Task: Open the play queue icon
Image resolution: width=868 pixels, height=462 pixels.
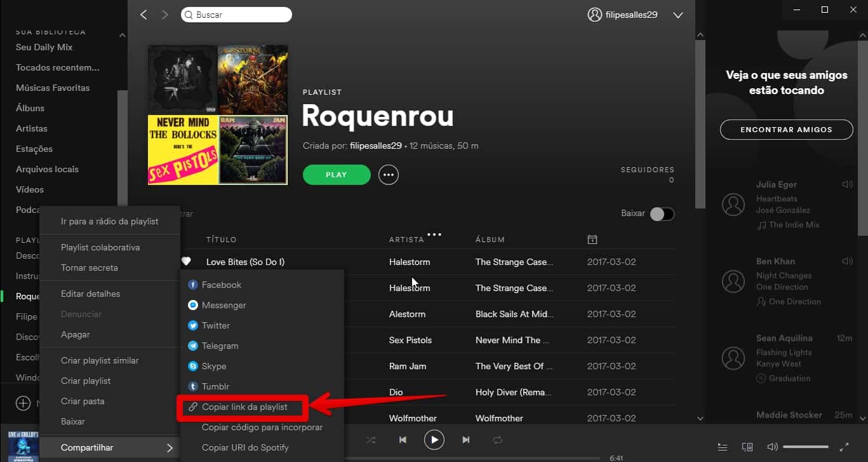Action: tap(723, 447)
